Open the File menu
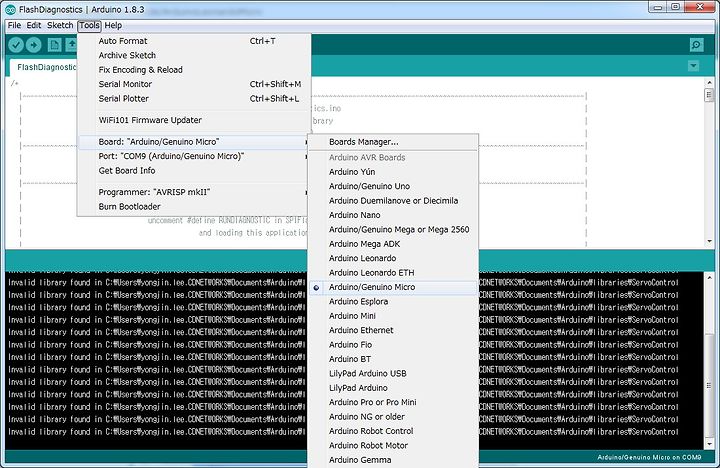This screenshot has height=468, width=720. click(x=14, y=25)
